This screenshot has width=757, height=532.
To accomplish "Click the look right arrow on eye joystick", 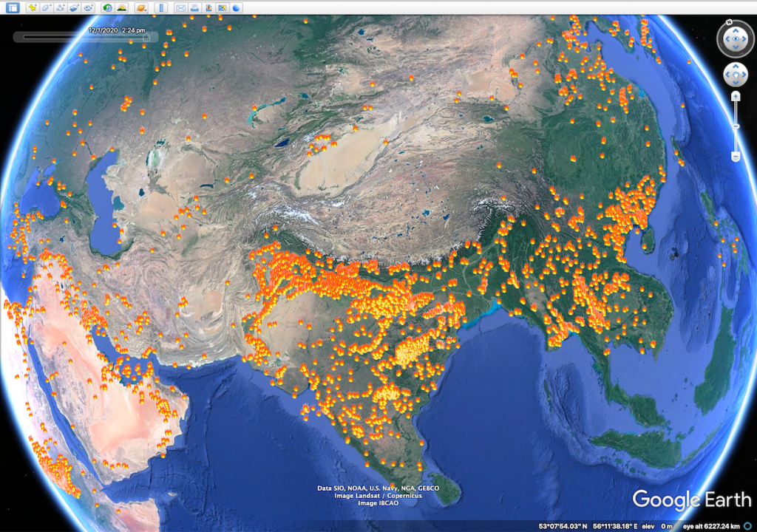I will (744, 39).
